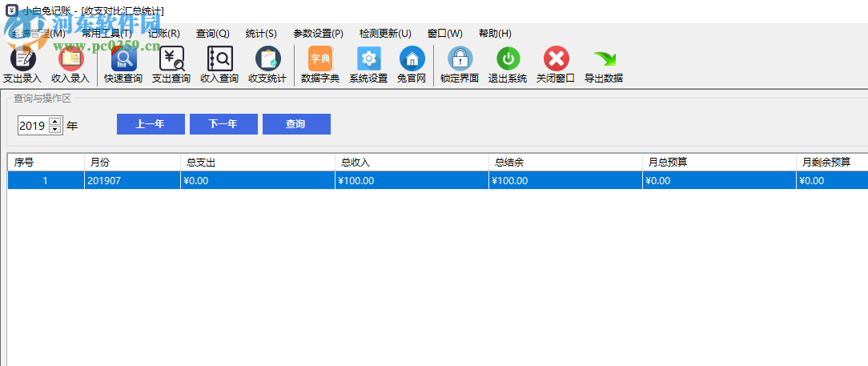Image resolution: width=868 pixels, height=366 pixels.
Task: Open the 参数设置(P) menu
Action: (319, 33)
